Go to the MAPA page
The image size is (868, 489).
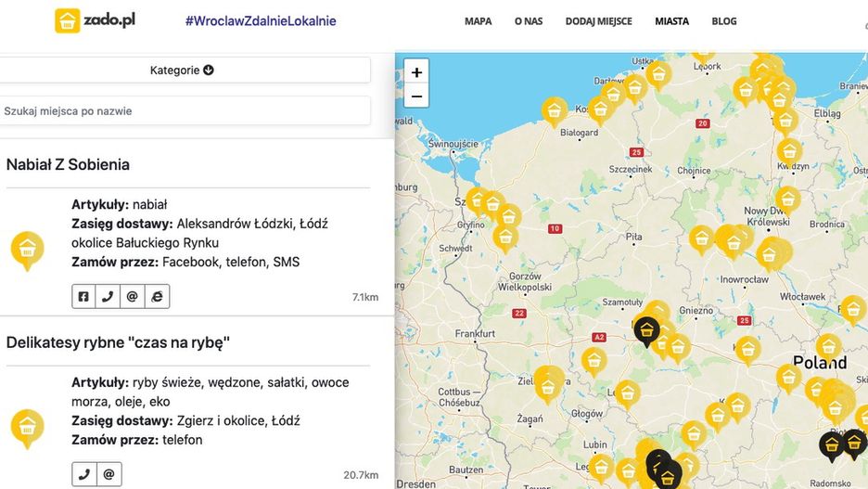pyautogui.click(x=478, y=21)
